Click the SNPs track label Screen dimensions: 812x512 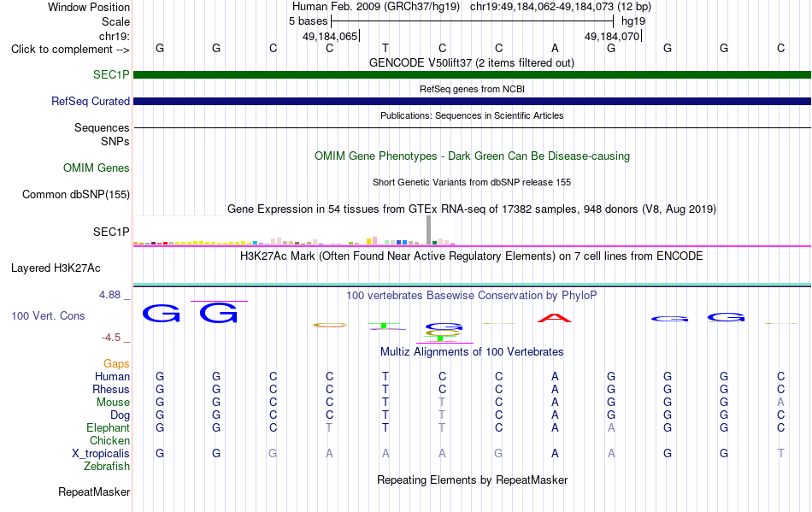[x=115, y=141]
